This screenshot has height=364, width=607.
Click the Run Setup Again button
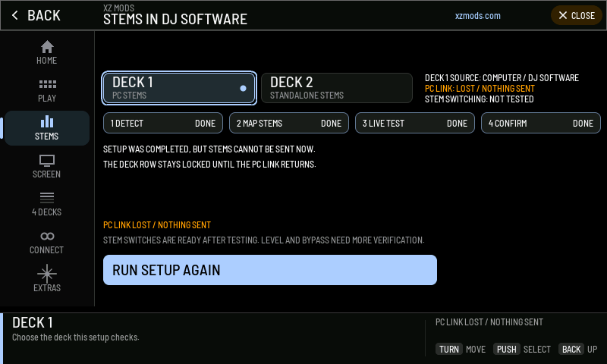click(x=270, y=270)
